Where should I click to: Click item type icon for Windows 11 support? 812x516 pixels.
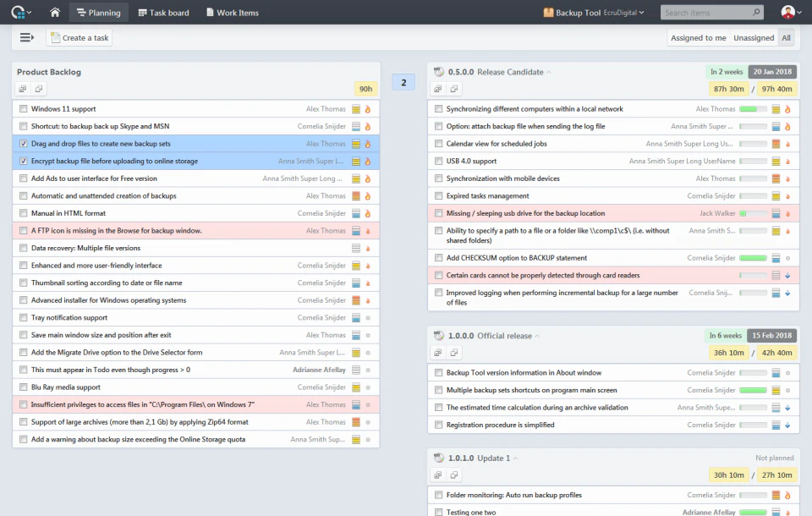pyautogui.click(x=356, y=109)
